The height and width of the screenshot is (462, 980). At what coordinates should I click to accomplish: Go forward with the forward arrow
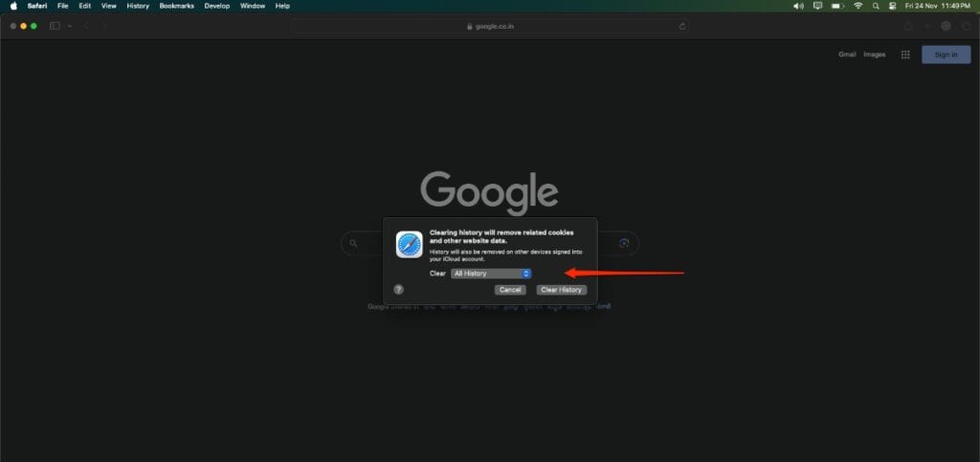point(104,26)
